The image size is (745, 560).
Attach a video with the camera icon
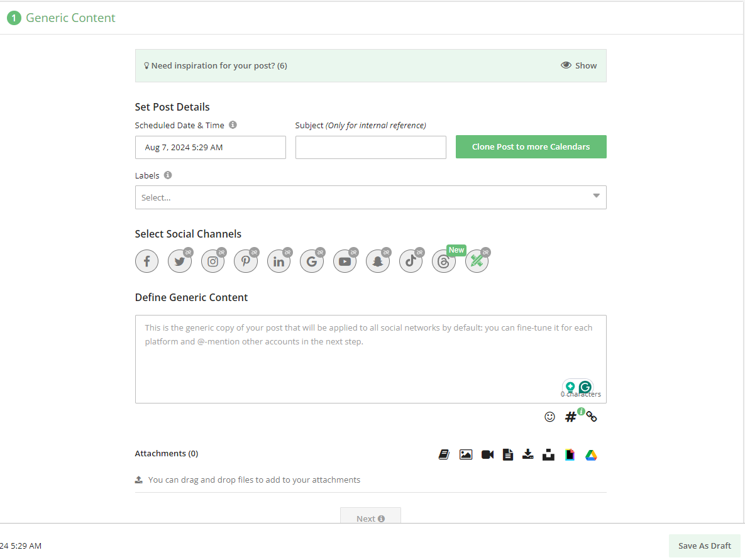click(487, 454)
